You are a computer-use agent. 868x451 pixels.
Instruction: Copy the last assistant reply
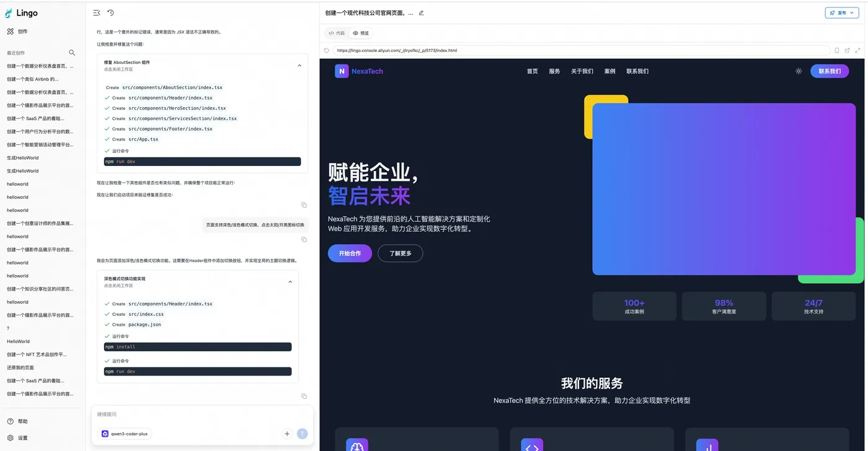(304, 396)
